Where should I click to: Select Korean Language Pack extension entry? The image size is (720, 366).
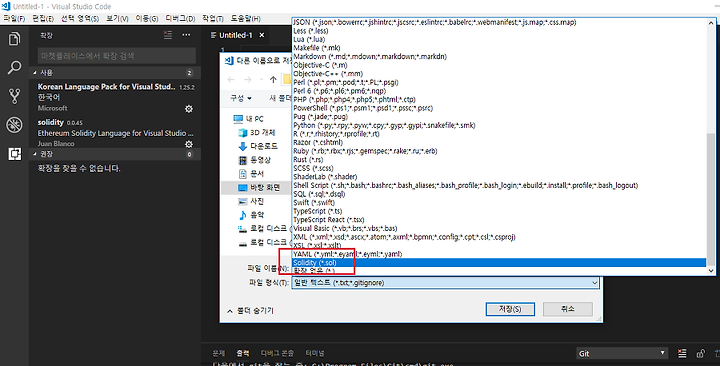[x=115, y=97]
